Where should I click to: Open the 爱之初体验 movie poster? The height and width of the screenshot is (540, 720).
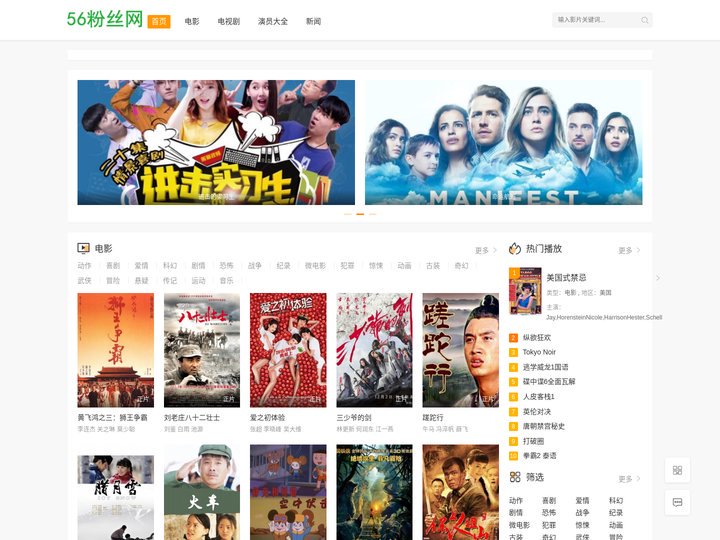tap(288, 350)
